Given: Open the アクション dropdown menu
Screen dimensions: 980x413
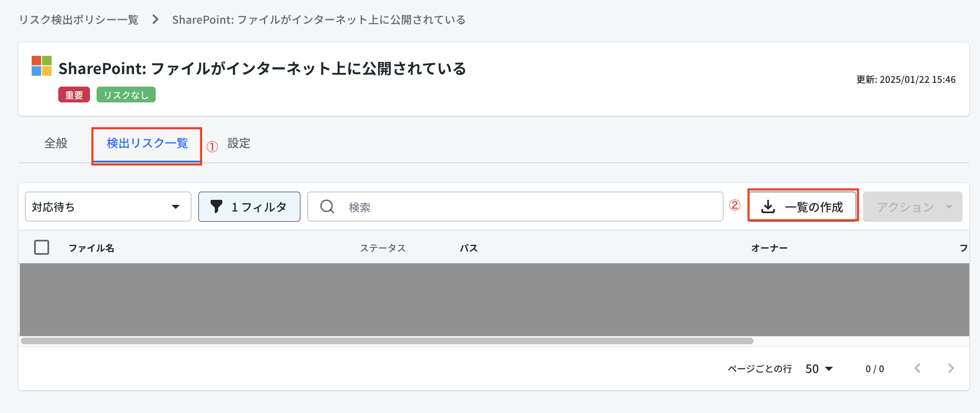Looking at the screenshot, I should point(913,206).
